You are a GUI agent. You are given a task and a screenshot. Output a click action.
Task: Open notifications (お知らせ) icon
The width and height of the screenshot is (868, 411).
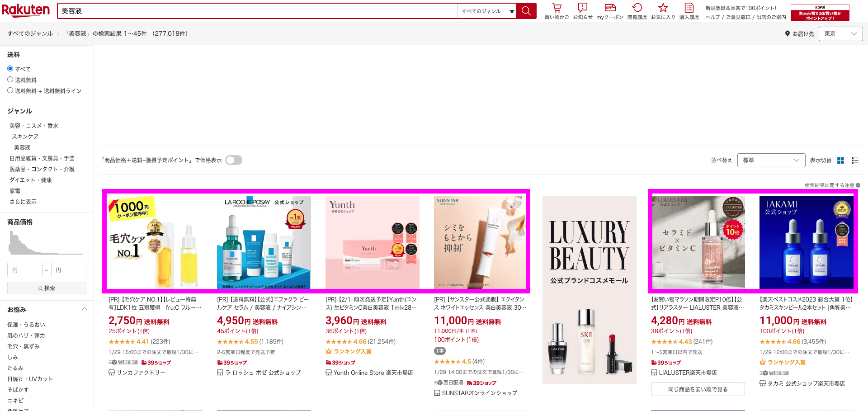pos(582,8)
